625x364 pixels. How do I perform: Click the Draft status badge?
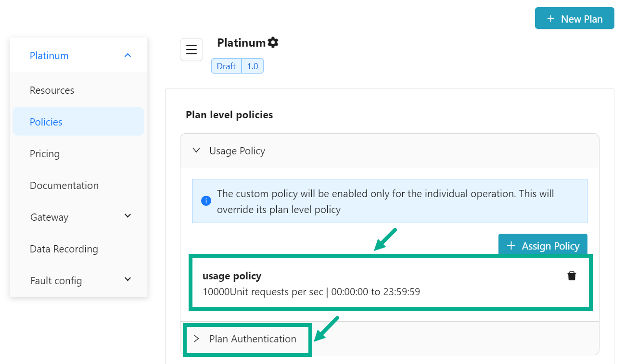click(x=226, y=66)
